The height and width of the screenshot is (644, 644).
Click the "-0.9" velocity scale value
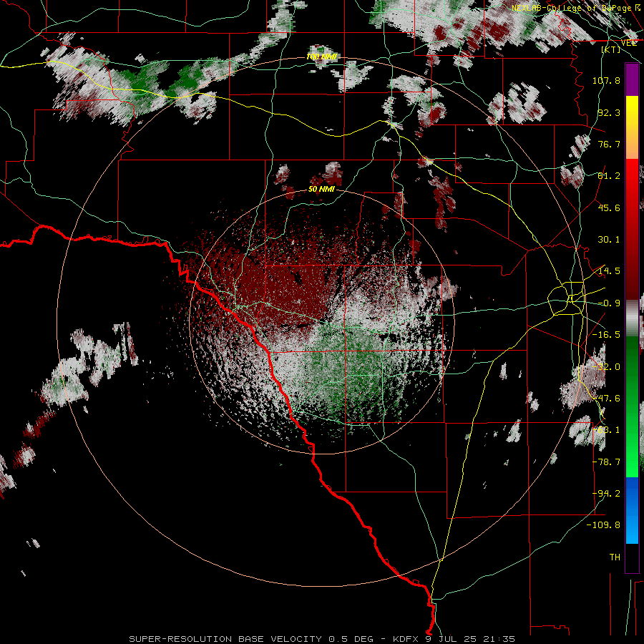609,303
